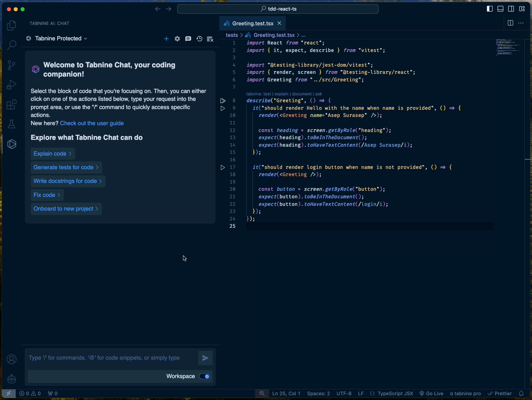The width and height of the screenshot is (532, 400).
Task: Expand the Tabnine Protected model dropdown
Action: (x=57, y=39)
